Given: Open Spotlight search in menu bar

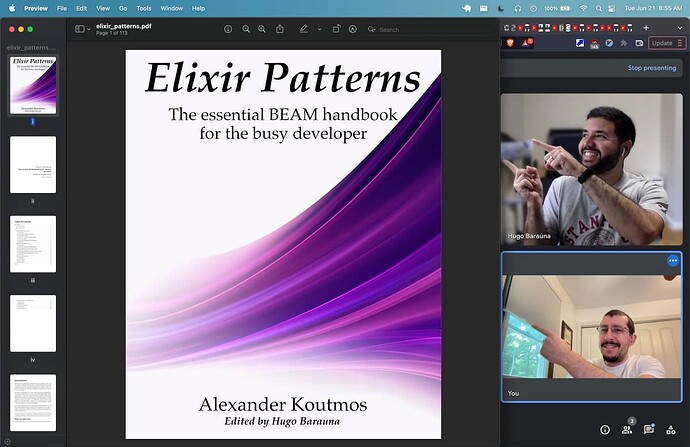Looking at the screenshot, I should pyautogui.click(x=599, y=8).
